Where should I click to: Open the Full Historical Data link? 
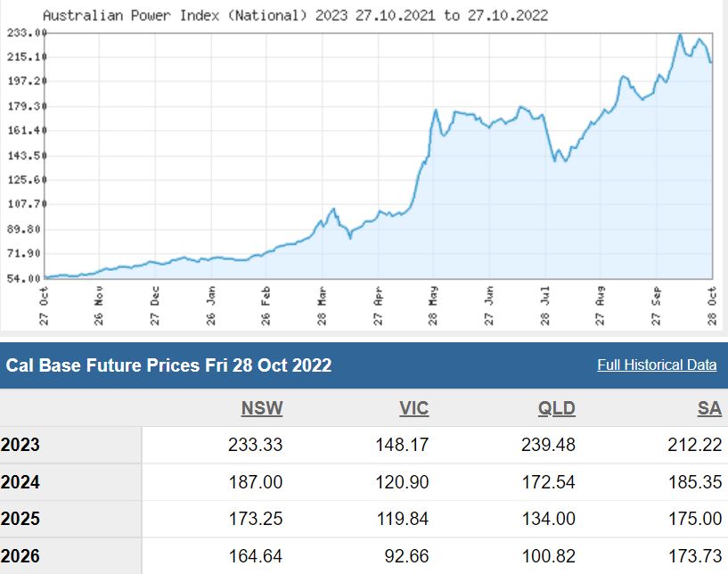657,365
